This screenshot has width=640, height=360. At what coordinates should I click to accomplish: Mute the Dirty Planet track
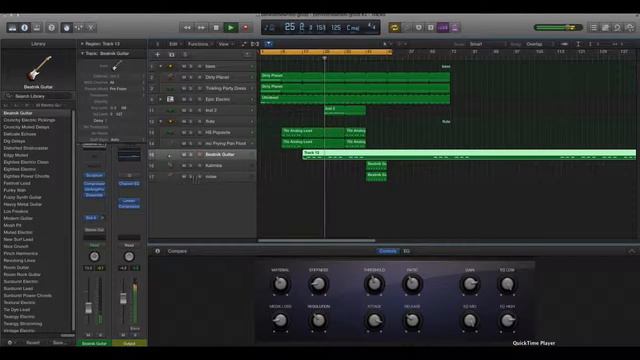pos(184,77)
